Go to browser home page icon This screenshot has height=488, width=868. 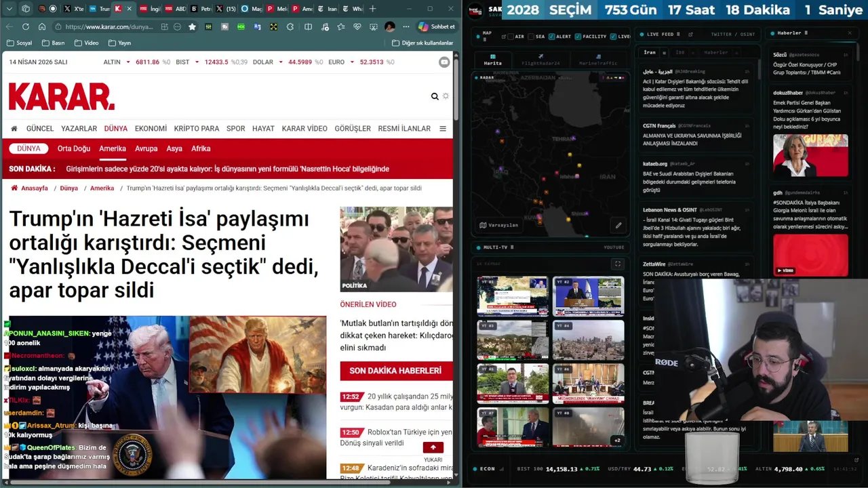point(42,26)
